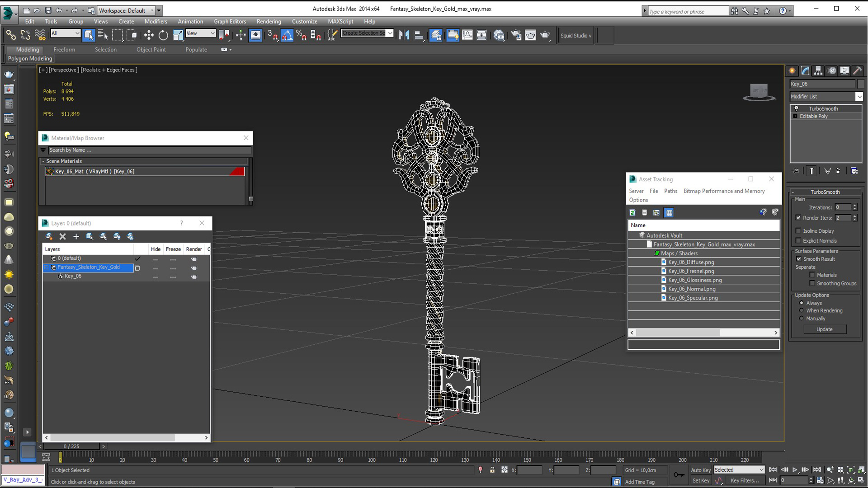Viewport: 868px width, 488px height.
Task: Click Delete layer icon in Layer dialog
Action: pos(62,236)
